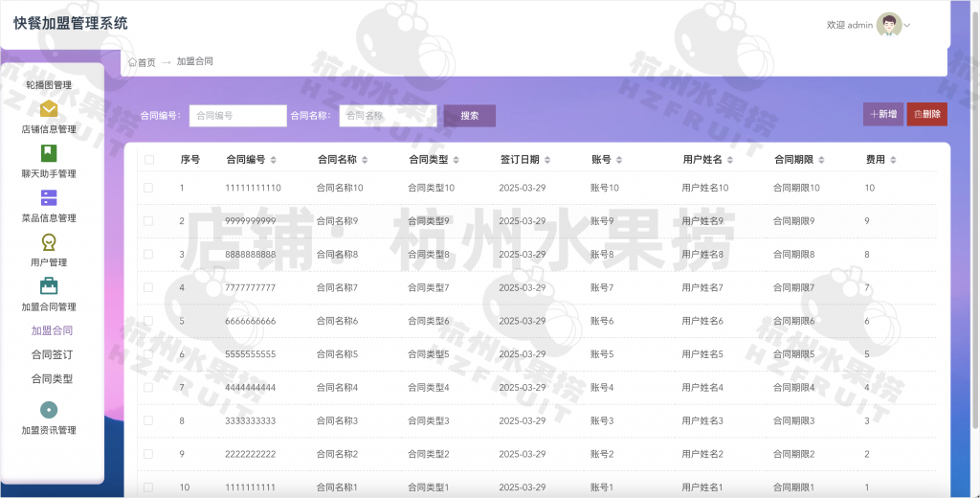
Task: Check the row for 合同名称7
Action: (x=148, y=287)
